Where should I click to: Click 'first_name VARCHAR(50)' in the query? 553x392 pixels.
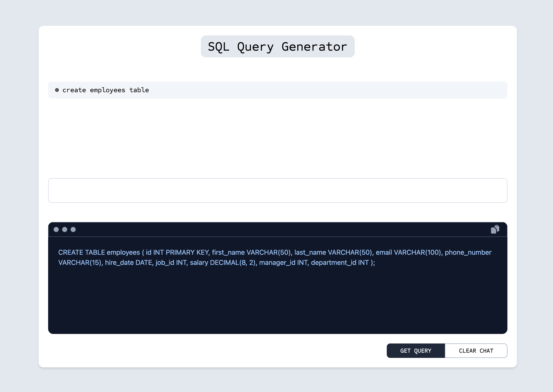tap(251, 252)
